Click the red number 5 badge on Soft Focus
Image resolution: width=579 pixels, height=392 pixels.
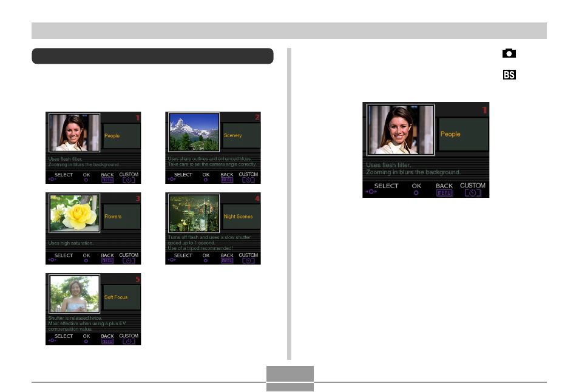pyautogui.click(x=137, y=279)
